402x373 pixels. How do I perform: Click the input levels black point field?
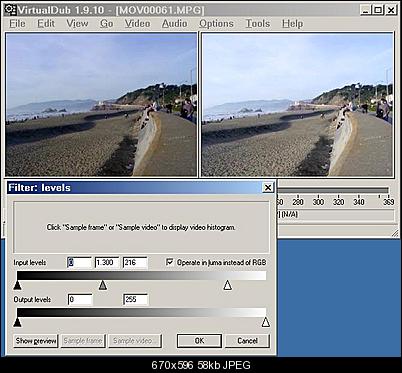79,263
